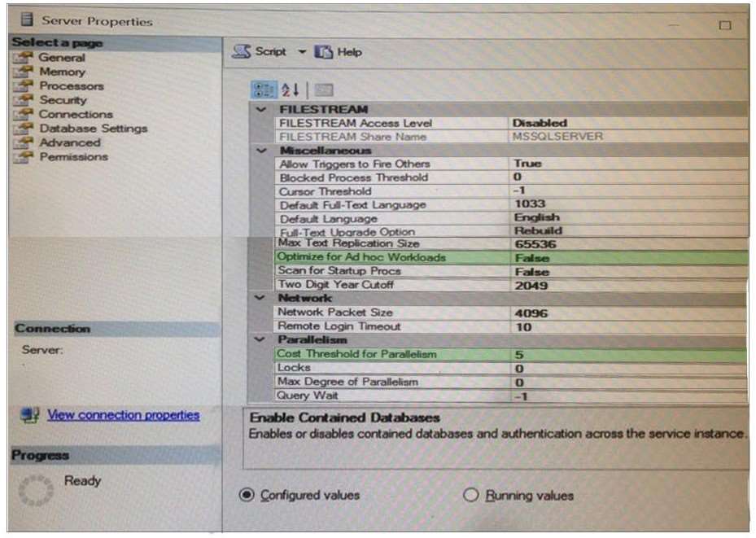This screenshot has width=756, height=538.
Task: Open the Script dropdown arrow
Action: coord(302,51)
